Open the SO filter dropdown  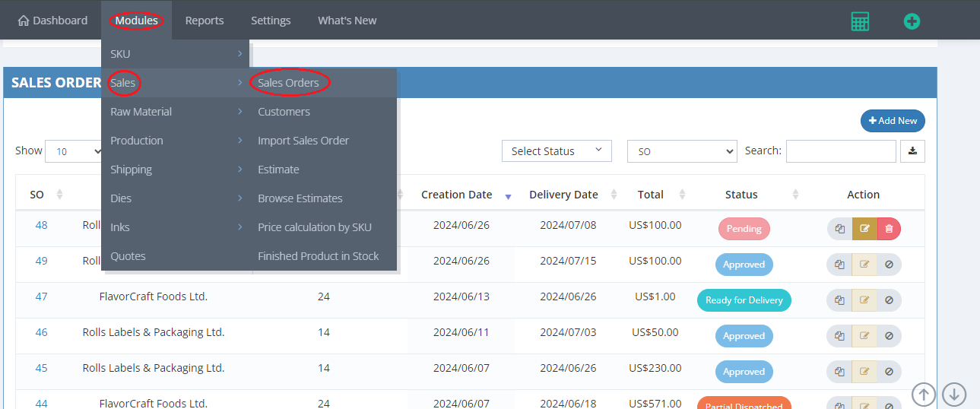[x=681, y=151]
